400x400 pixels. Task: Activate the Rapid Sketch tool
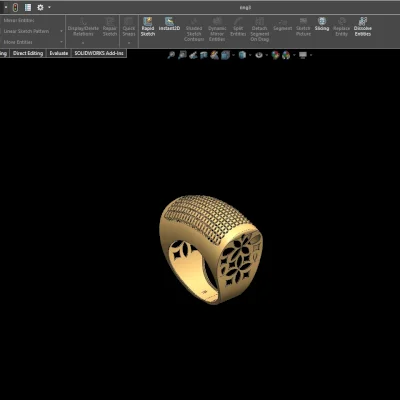tap(148, 27)
